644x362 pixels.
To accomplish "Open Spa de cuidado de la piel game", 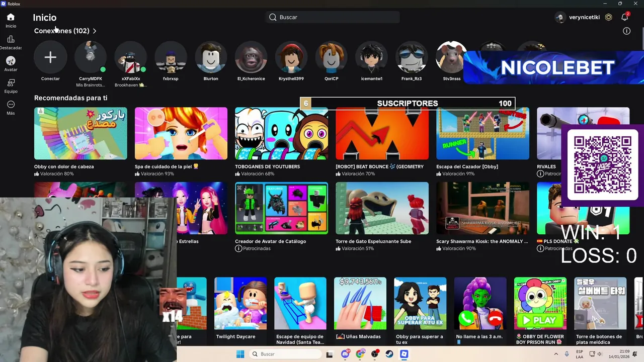I will pos(181,133).
